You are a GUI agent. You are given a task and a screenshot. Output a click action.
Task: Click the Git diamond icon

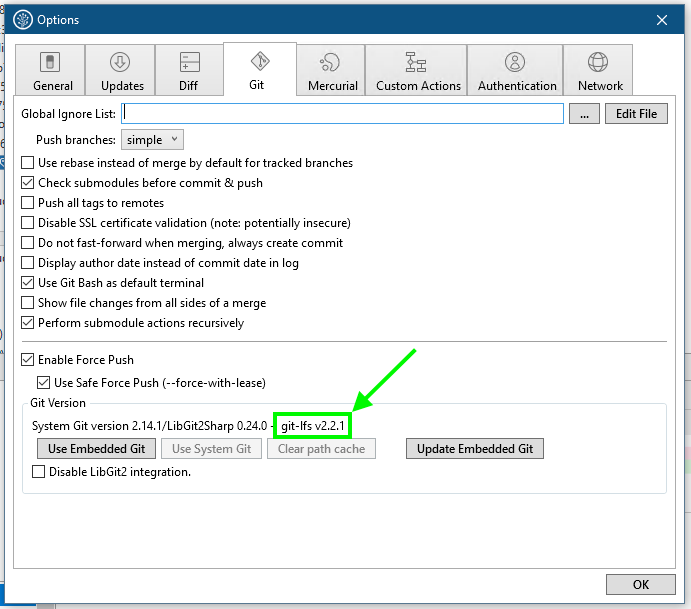260,61
